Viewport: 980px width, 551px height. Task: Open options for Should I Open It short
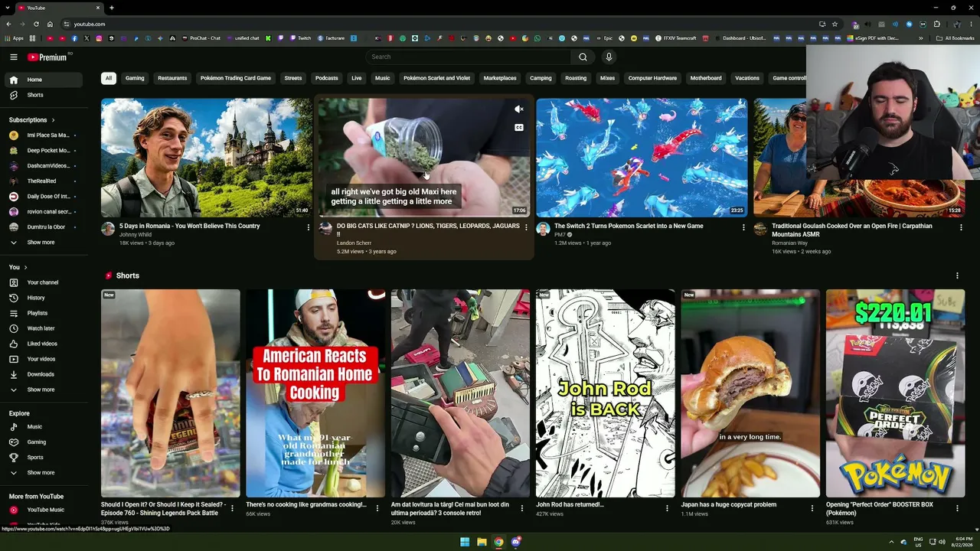point(232,508)
